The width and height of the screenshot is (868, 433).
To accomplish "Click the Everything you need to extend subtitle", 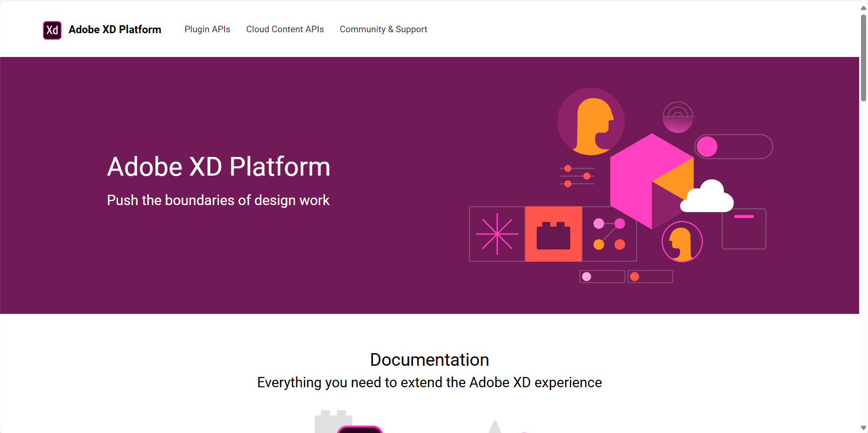I will 429,383.
